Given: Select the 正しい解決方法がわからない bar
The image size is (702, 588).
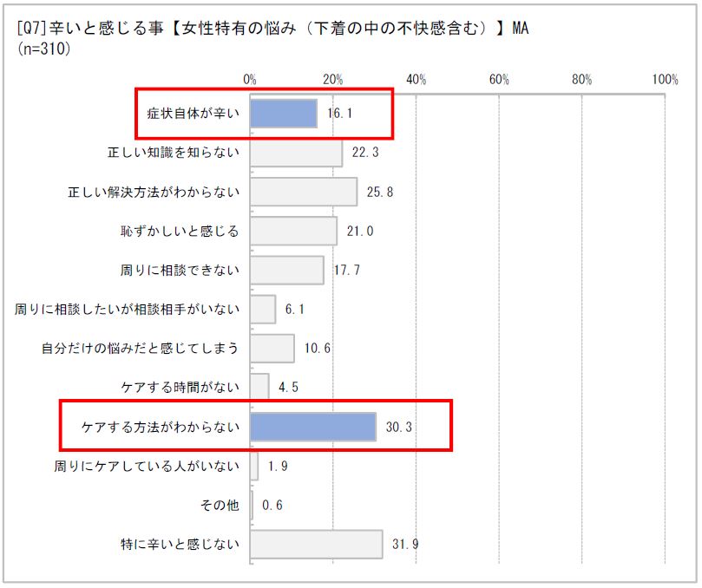Looking at the screenshot, I should click(x=304, y=192).
